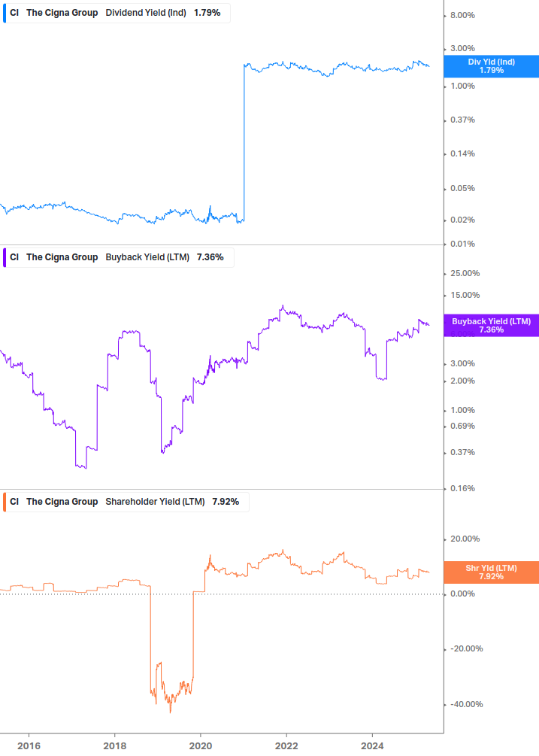Click the -40.00% tick on the shareholder axis
Viewport: 539px width, 756px height.
coord(466,704)
